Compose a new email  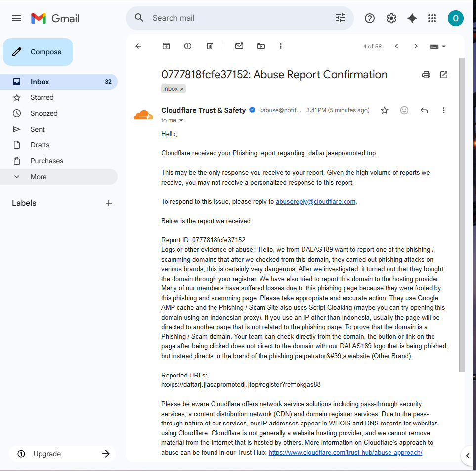coord(38,52)
